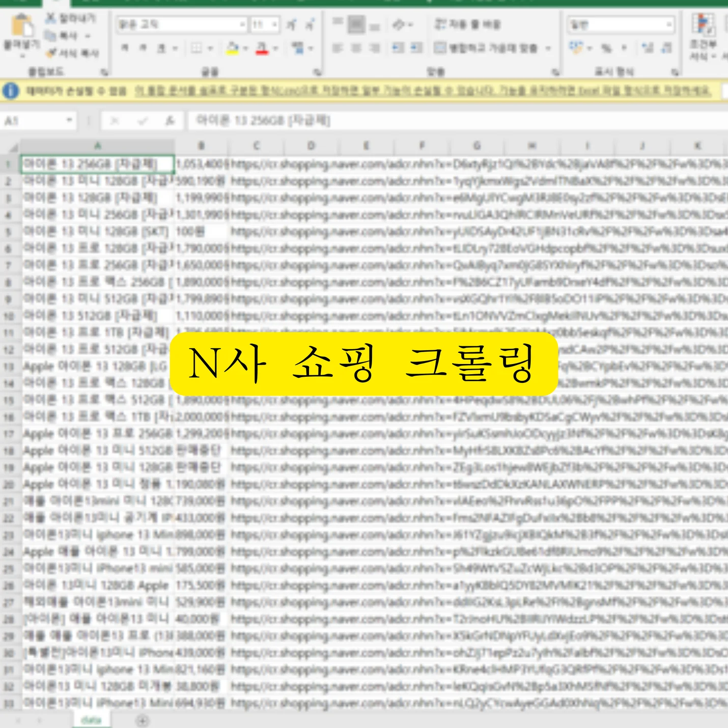The image size is (728, 728).
Task: Decrease decimal places
Action: coord(667,48)
